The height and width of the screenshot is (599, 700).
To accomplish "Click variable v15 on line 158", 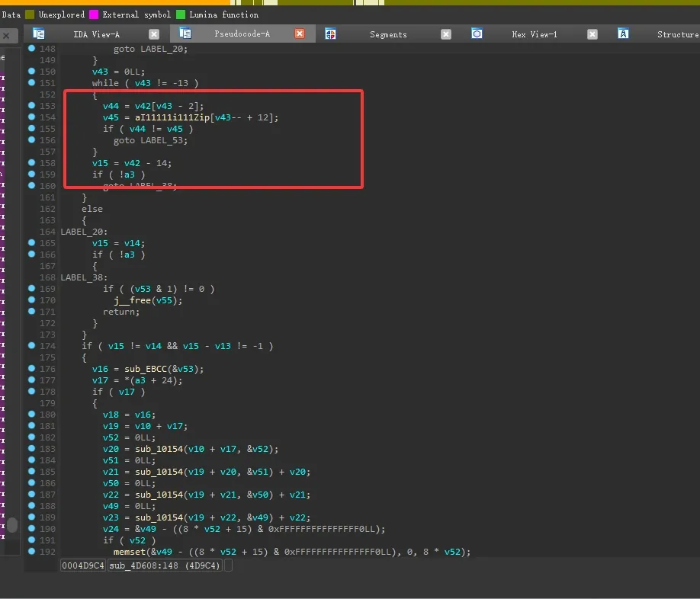I will (x=100, y=163).
